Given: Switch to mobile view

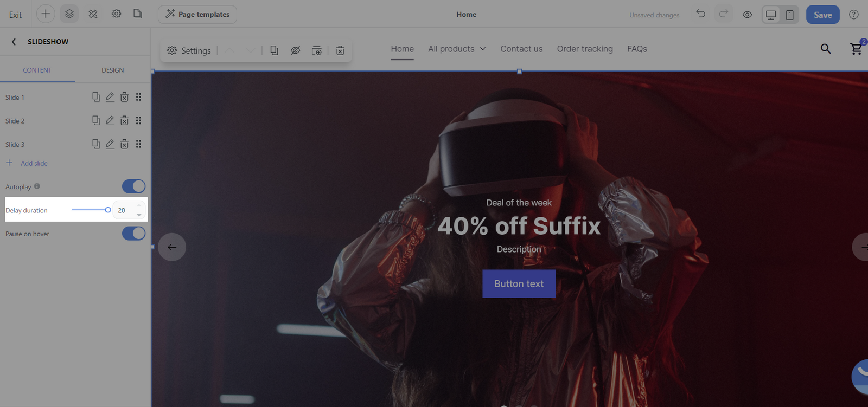Looking at the screenshot, I should coord(790,15).
